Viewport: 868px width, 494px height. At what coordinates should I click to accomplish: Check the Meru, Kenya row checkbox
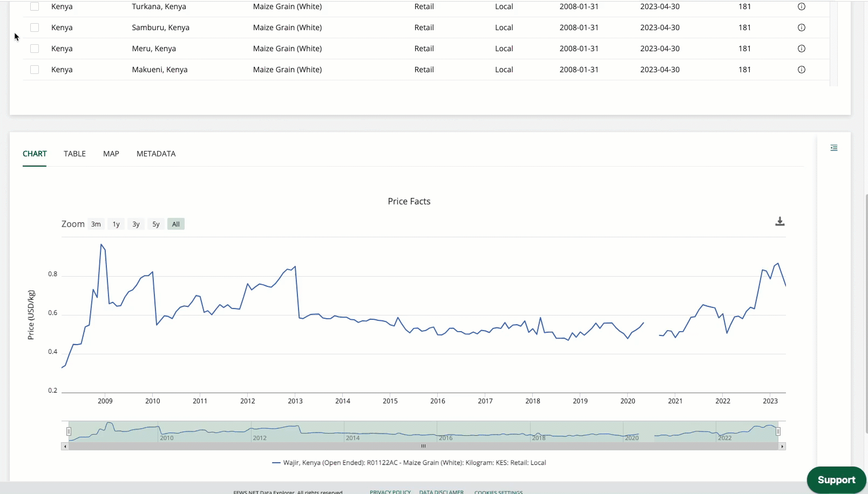pos(35,48)
